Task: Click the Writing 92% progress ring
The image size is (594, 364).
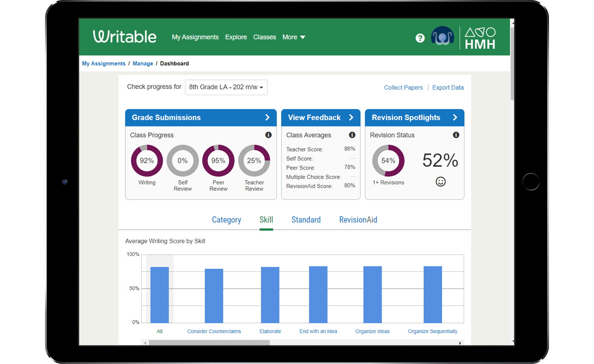Action: (x=147, y=161)
